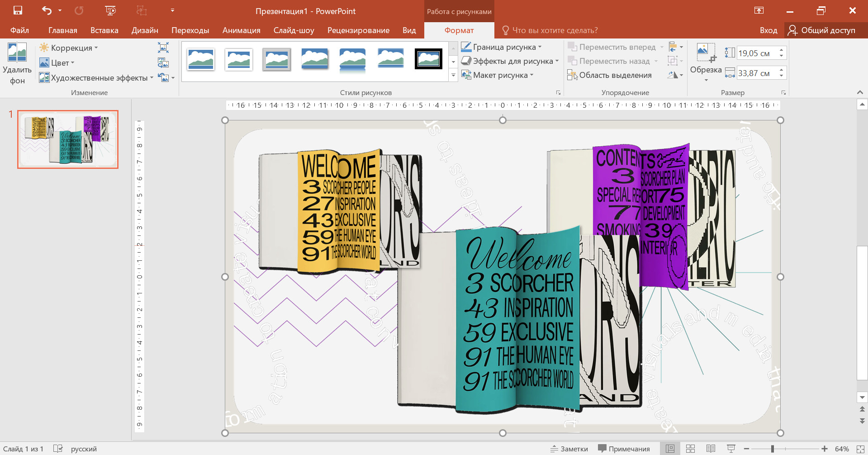The width and height of the screenshot is (868, 455).
Task: Click the Save icon in quick access toolbar
Action: point(18,10)
